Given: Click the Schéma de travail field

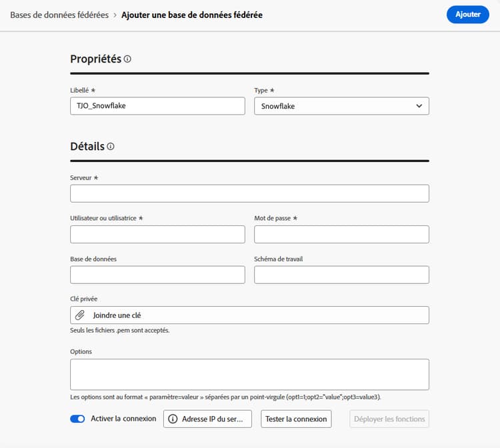Looking at the screenshot, I should click(x=341, y=275).
